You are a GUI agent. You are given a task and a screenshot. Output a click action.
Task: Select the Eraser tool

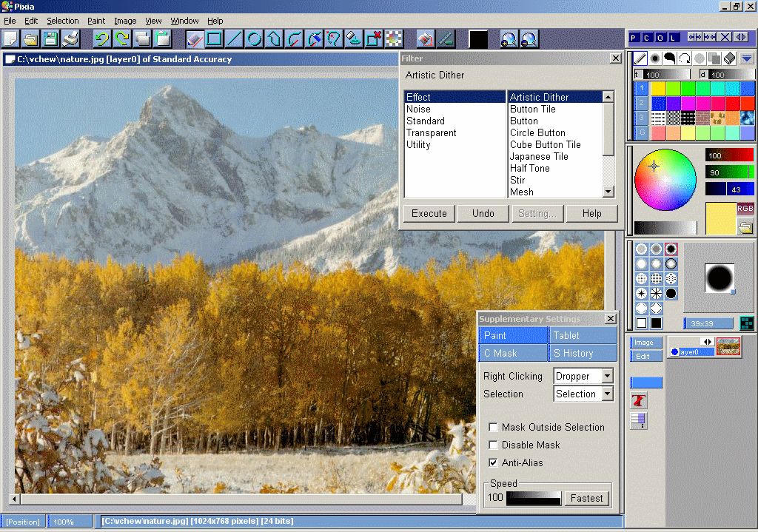[729, 58]
